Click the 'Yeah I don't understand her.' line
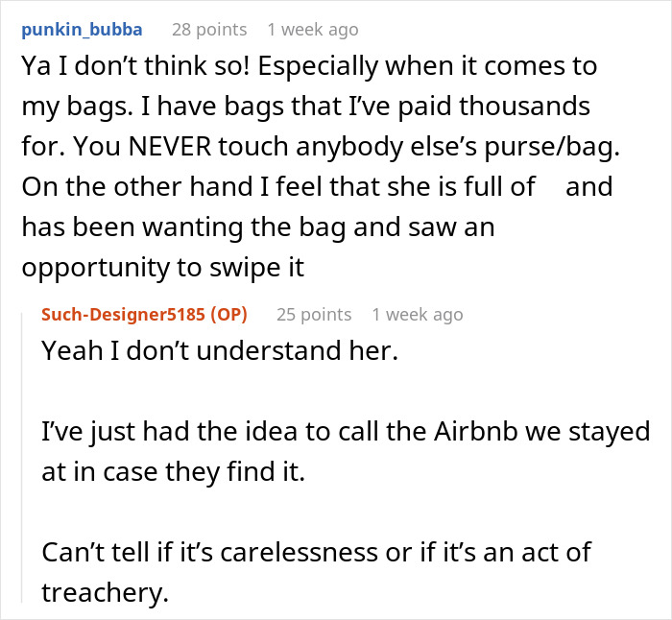The width and height of the screenshot is (672, 620). (x=218, y=350)
